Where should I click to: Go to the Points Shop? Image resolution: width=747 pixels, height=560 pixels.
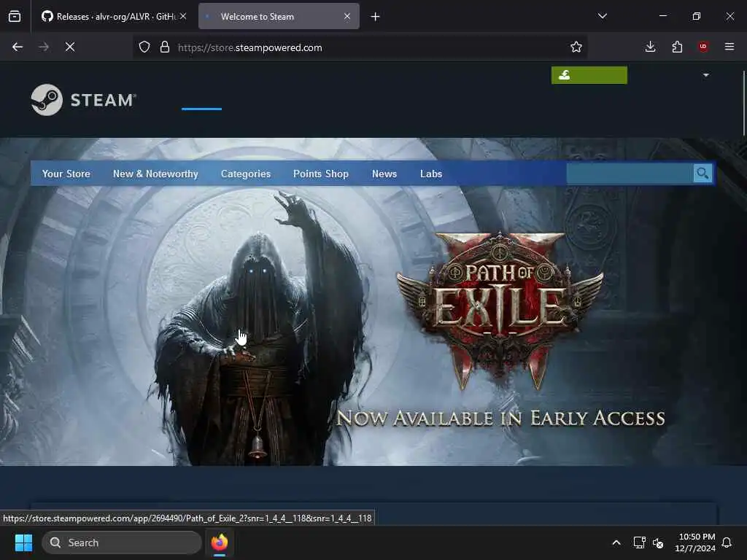(x=321, y=174)
